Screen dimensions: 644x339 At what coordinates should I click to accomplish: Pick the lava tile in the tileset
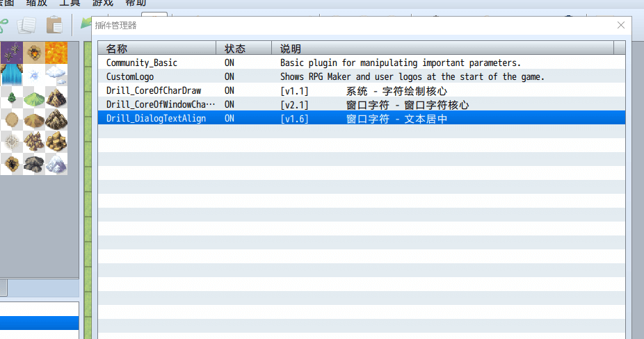click(x=56, y=52)
